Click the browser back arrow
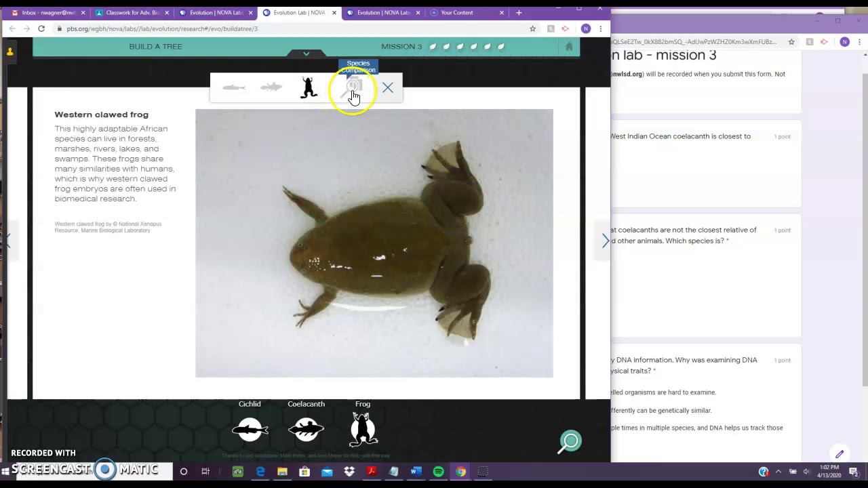868x488 pixels. coord(12,28)
